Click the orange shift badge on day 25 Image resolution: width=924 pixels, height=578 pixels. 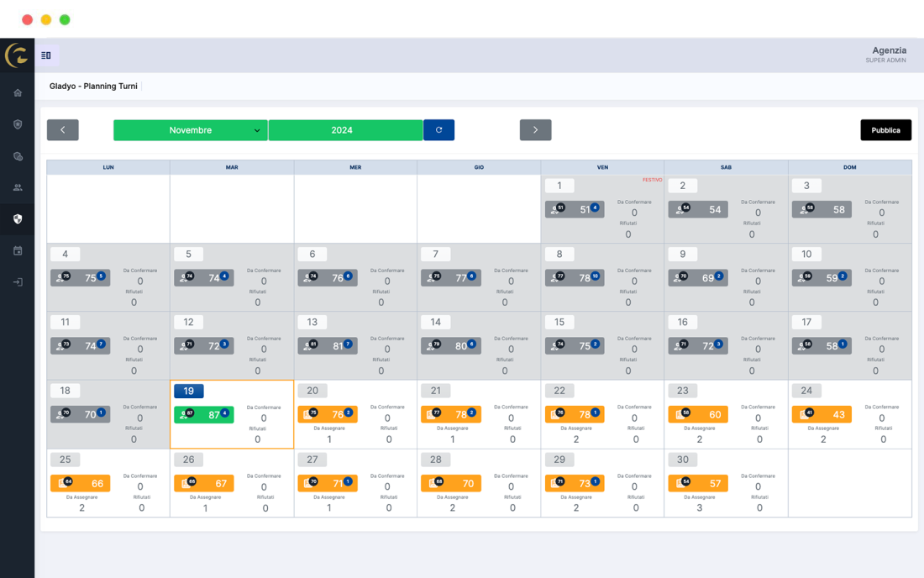(x=81, y=484)
